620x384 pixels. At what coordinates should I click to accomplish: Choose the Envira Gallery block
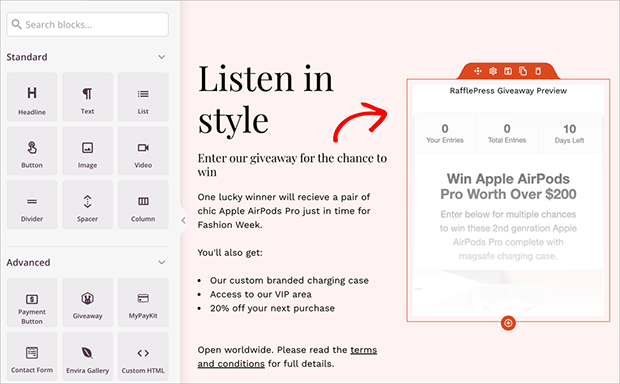pos(87,356)
